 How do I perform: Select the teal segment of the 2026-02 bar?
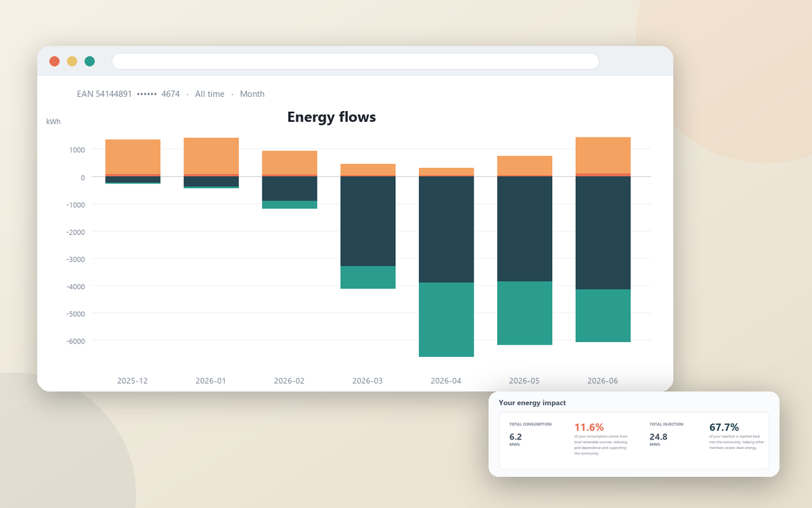[x=290, y=205]
